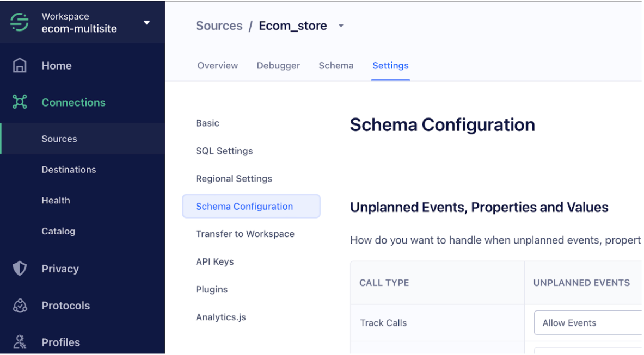Click the Protocols icon in sidebar

[x=19, y=306]
